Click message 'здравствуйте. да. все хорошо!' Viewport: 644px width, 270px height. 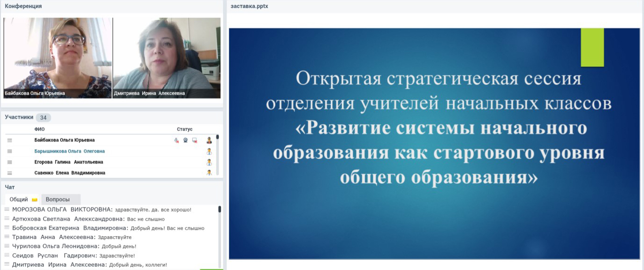pyautogui.click(x=153, y=210)
